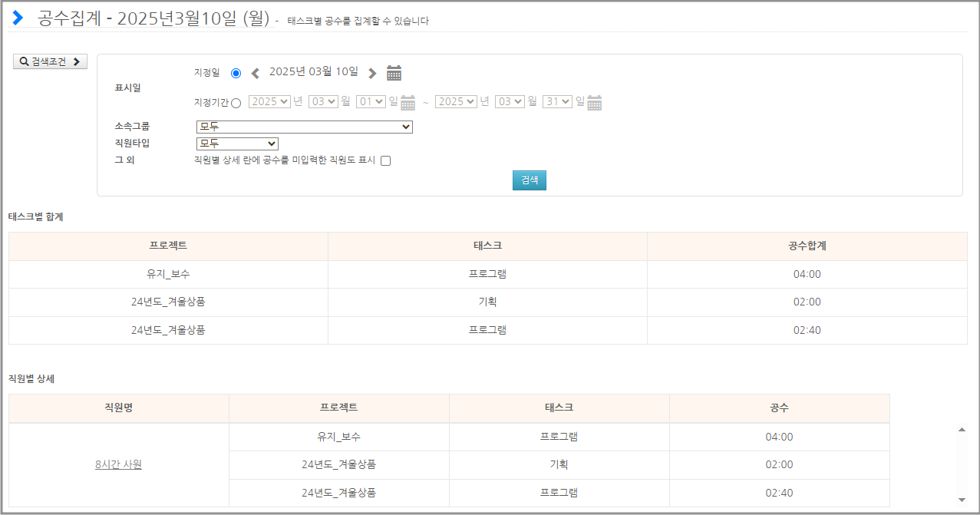Image resolution: width=980 pixels, height=515 pixels.
Task: Click the 직원명 column header
Action: (118, 408)
